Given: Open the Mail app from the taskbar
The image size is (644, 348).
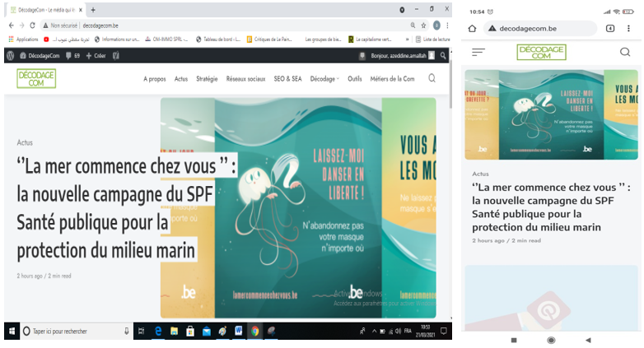Looking at the screenshot, I should 206,332.
